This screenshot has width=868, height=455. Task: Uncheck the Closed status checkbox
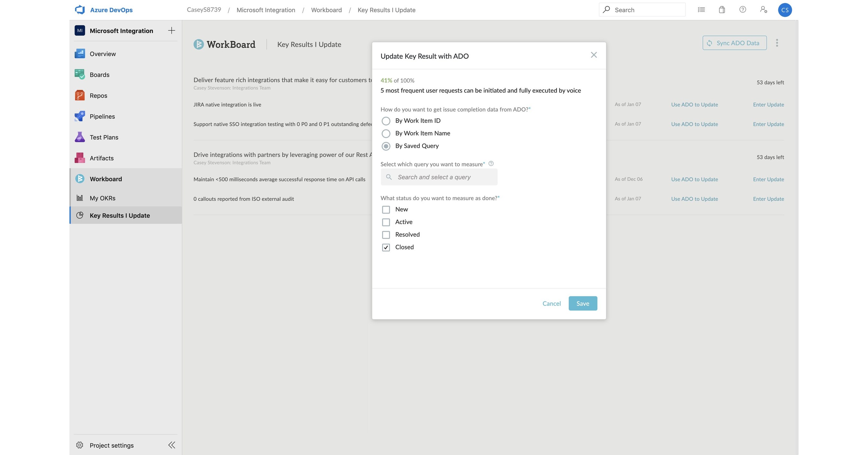(x=386, y=247)
